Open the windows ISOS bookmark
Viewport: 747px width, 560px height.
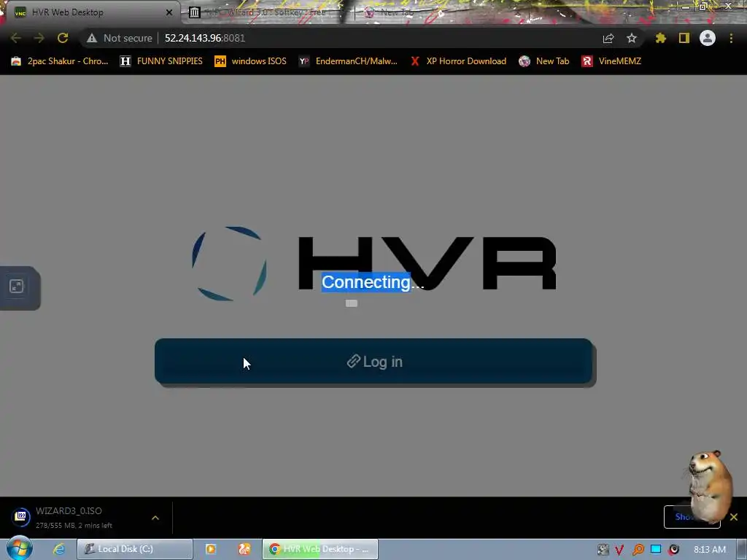pos(251,61)
